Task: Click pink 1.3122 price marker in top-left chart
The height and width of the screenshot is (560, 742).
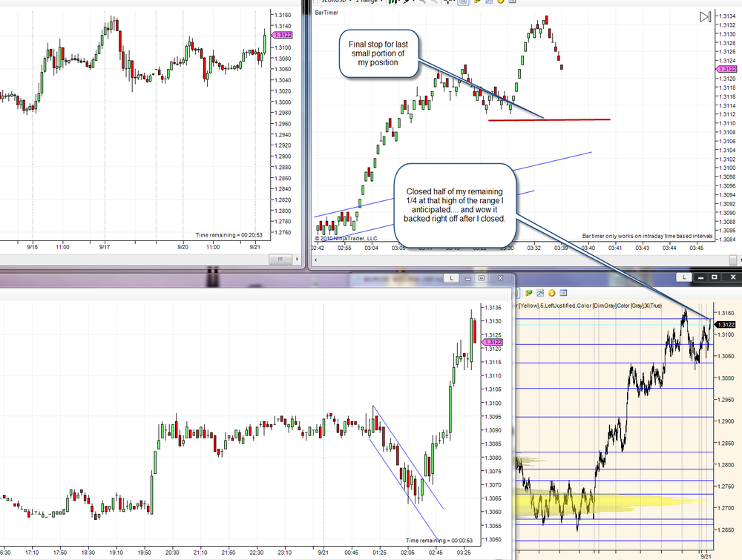Action: tap(281, 35)
